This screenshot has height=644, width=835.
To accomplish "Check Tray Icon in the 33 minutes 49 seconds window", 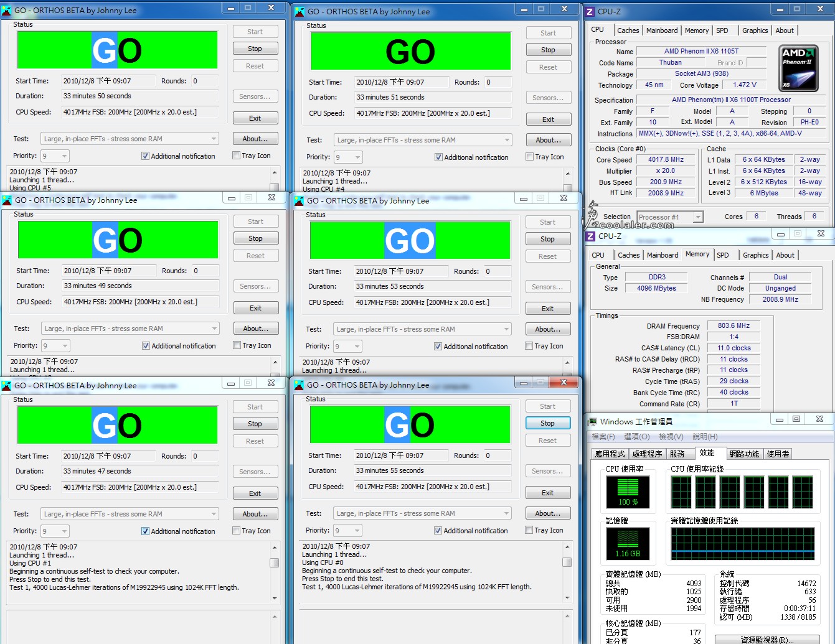I will pos(237,345).
